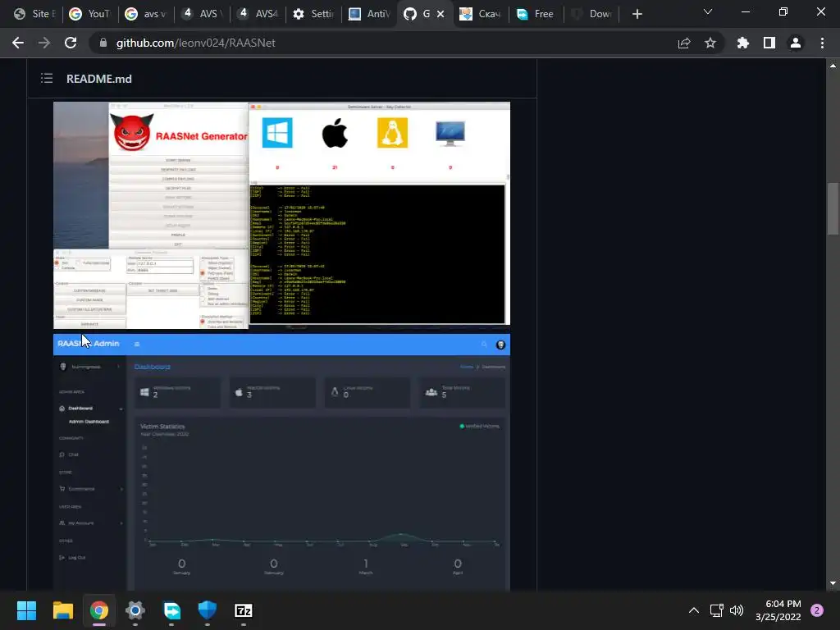840x630 pixels.
Task: Bookmark this tab with the star
Action: (x=710, y=43)
